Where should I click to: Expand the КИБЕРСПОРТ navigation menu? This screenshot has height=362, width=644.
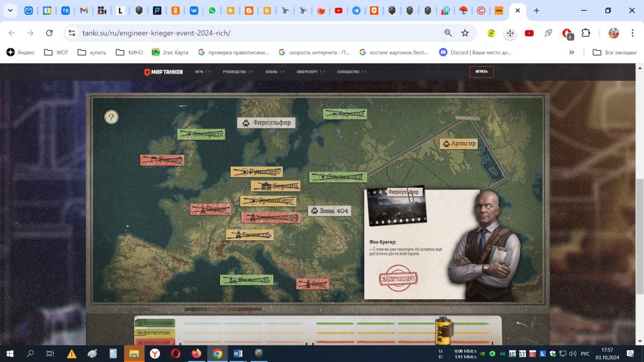pyautogui.click(x=311, y=72)
